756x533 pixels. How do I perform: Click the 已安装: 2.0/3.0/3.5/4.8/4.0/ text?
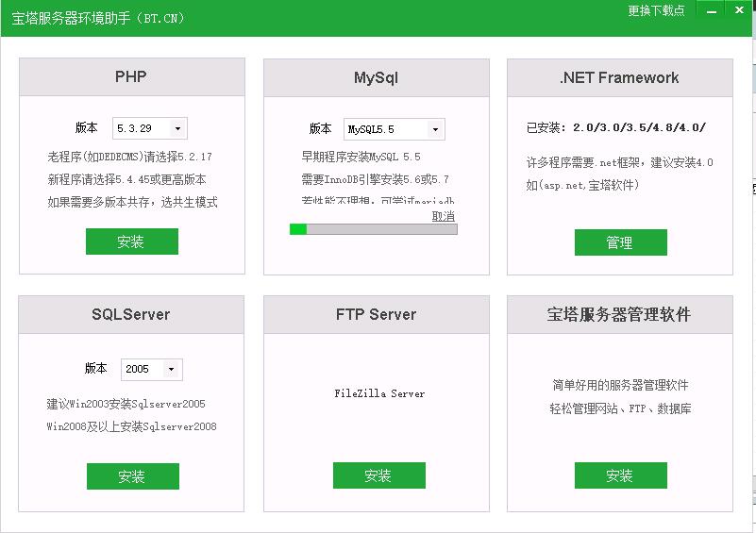[615, 127]
